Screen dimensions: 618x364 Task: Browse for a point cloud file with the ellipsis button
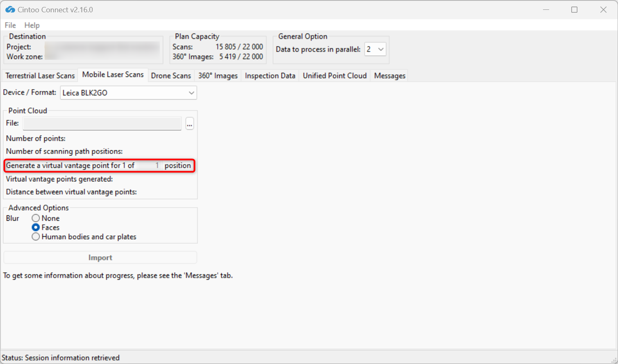189,123
